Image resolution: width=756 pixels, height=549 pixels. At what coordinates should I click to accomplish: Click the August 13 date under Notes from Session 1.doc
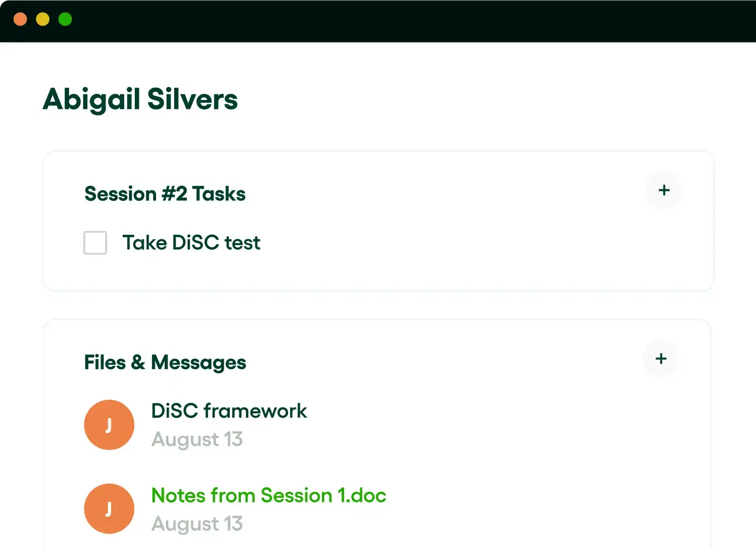[x=197, y=524]
